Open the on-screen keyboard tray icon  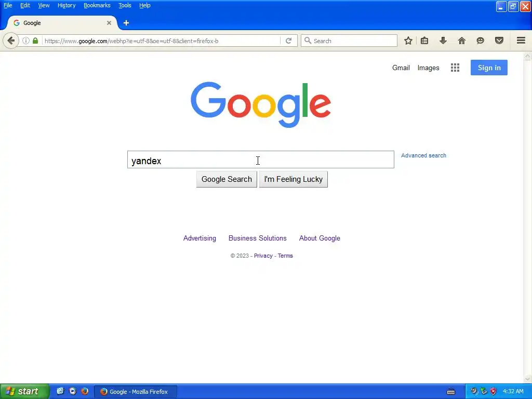[x=451, y=392]
